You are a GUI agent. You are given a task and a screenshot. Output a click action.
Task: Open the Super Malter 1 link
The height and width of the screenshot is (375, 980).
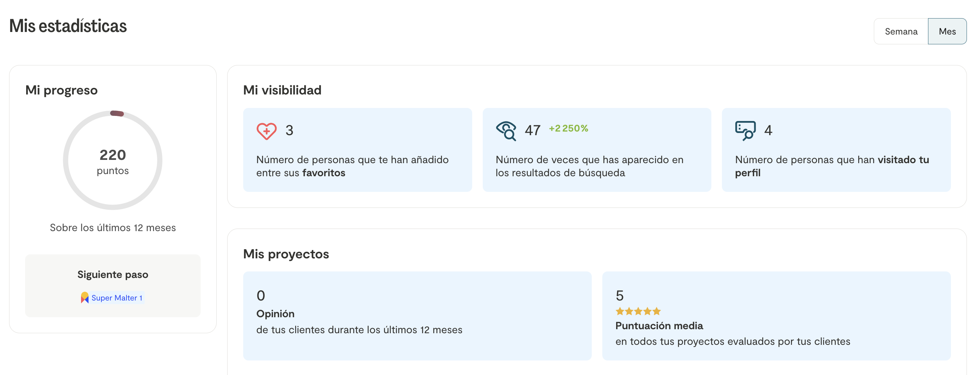[x=117, y=298]
